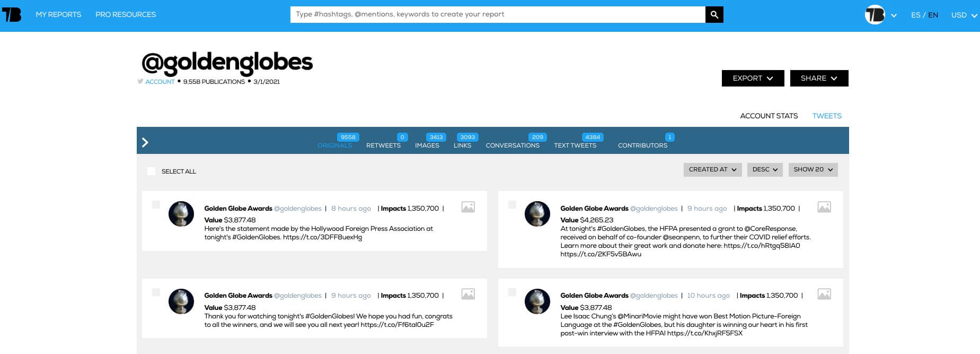Open the EXPORT button menu
This screenshot has width=980, height=354.
pyautogui.click(x=753, y=79)
